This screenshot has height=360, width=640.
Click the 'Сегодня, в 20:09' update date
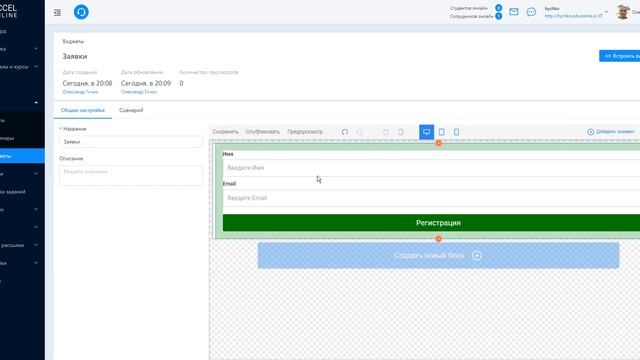tap(146, 83)
